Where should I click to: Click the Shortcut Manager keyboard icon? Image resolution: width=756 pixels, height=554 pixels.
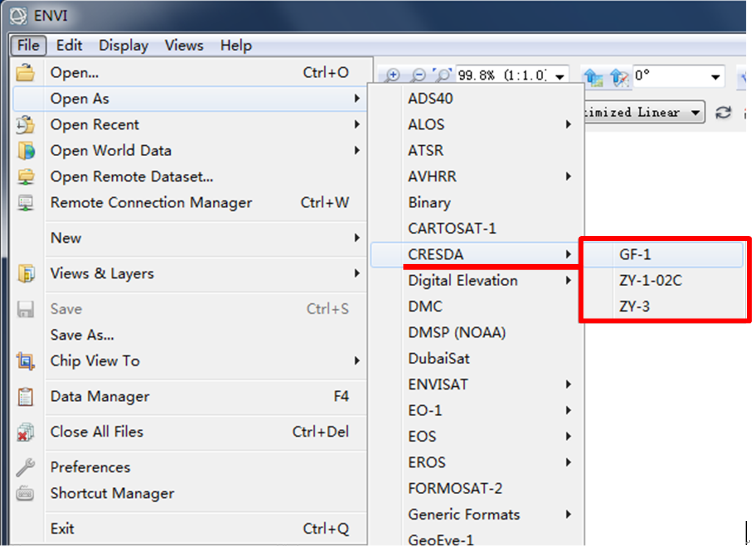[26, 493]
